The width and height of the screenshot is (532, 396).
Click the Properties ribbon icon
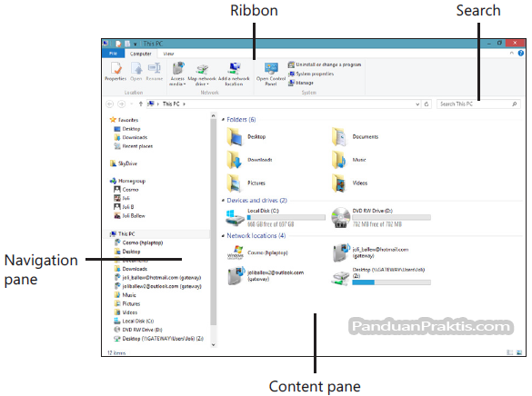pos(115,72)
